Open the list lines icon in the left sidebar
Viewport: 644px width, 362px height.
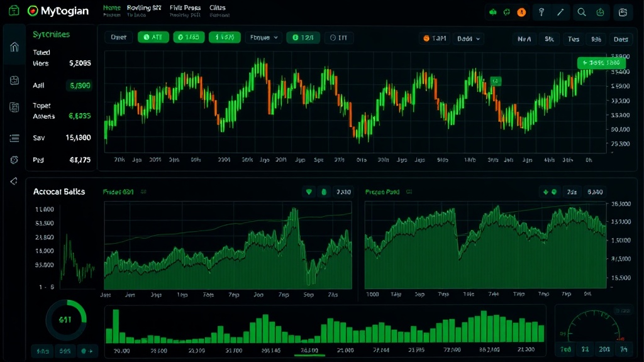pyautogui.click(x=14, y=138)
